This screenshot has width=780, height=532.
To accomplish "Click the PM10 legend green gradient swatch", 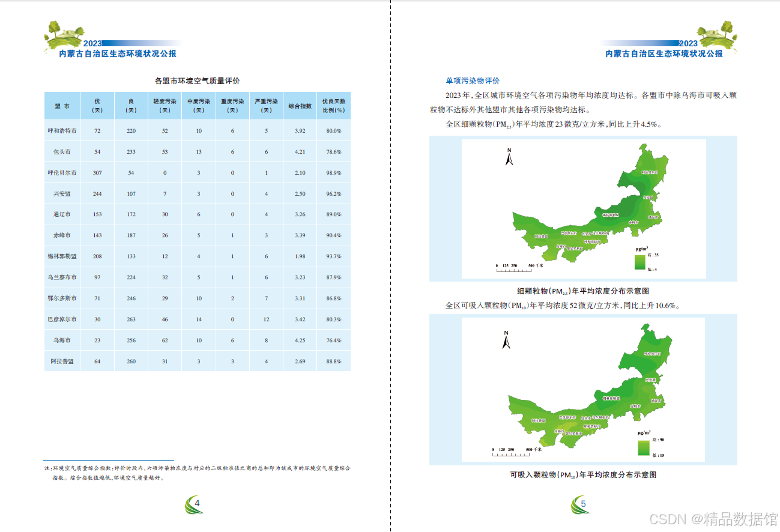I will pyautogui.click(x=644, y=448).
